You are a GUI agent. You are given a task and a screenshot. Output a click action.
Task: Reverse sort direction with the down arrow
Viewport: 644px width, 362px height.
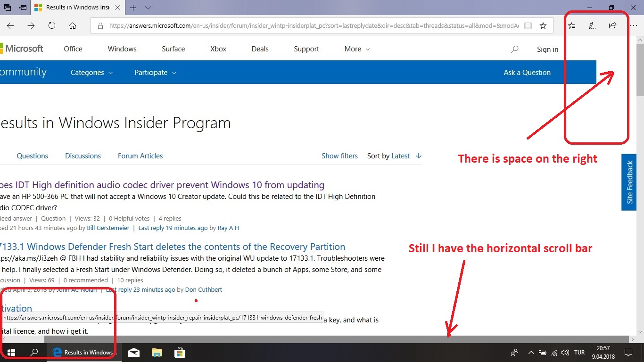[419, 156]
